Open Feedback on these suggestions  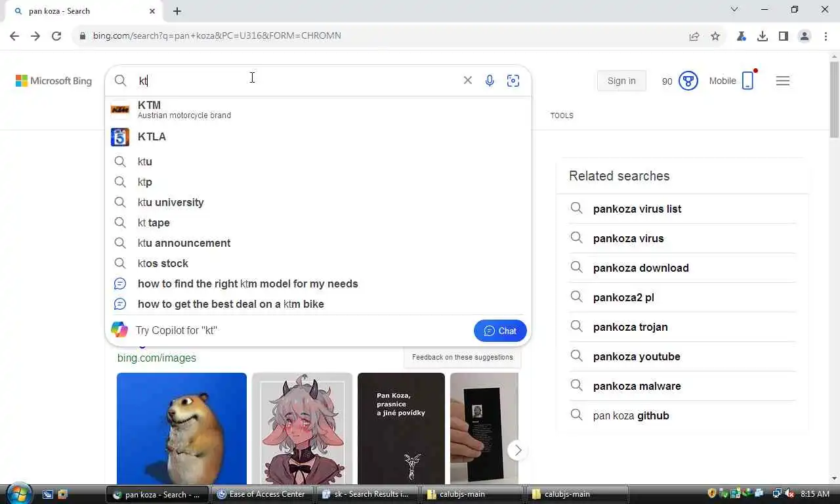point(463,357)
